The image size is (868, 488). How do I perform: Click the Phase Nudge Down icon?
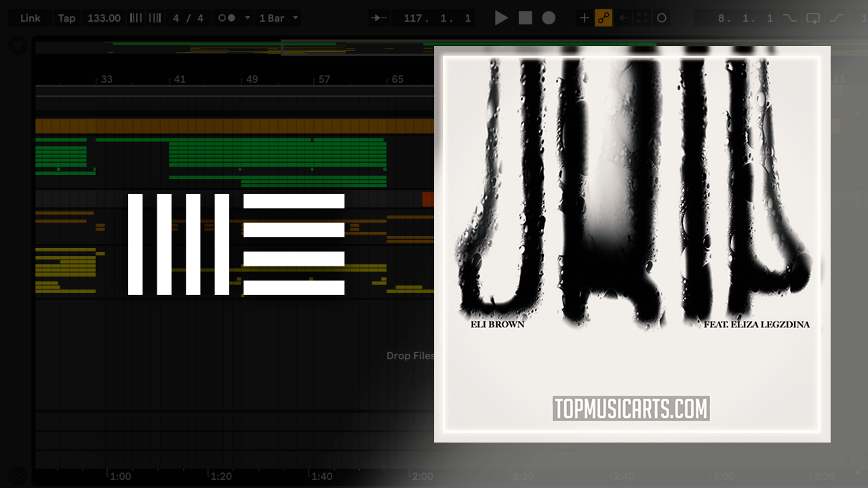click(136, 18)
